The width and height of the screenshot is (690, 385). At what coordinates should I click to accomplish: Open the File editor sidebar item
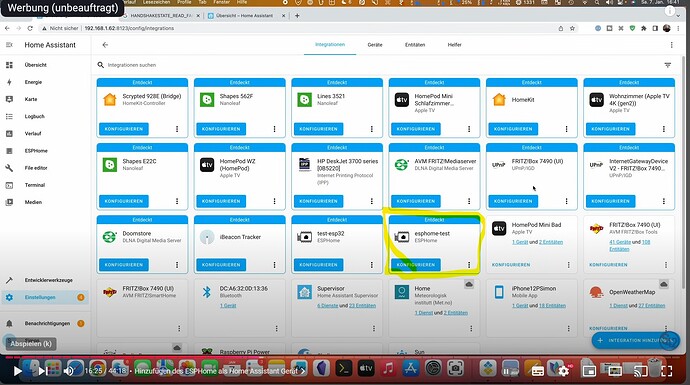pos(36,168)
